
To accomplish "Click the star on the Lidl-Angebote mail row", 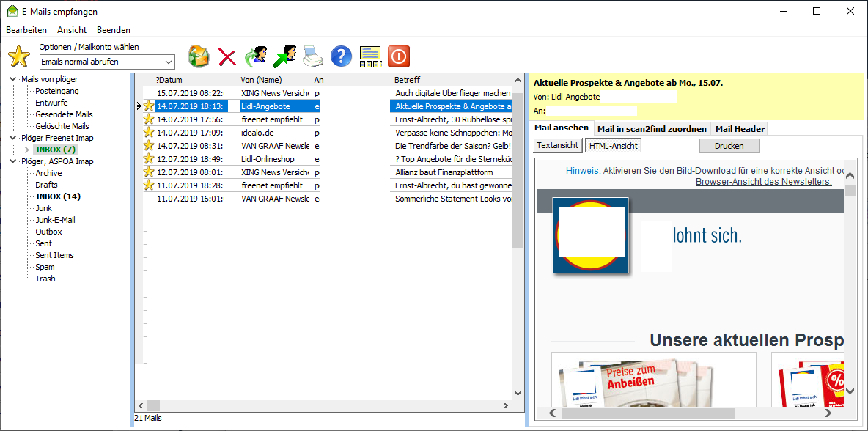I will (x=148, y=106).
